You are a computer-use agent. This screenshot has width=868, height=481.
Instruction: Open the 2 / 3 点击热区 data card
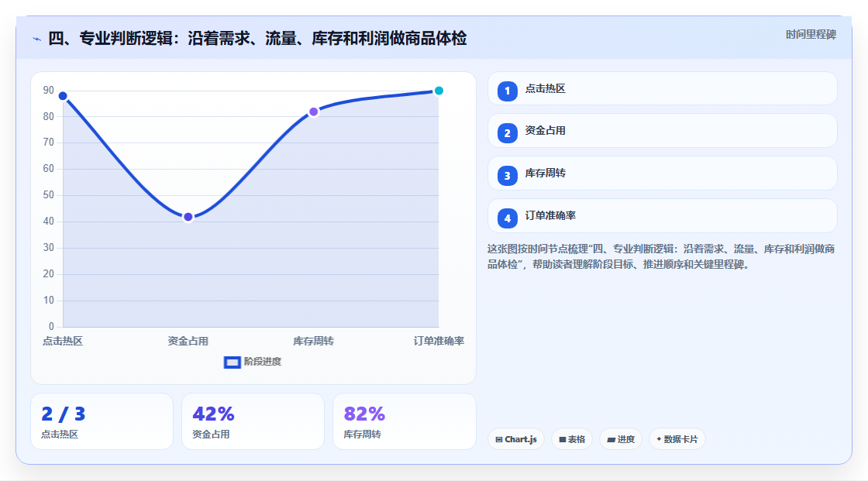102,421
